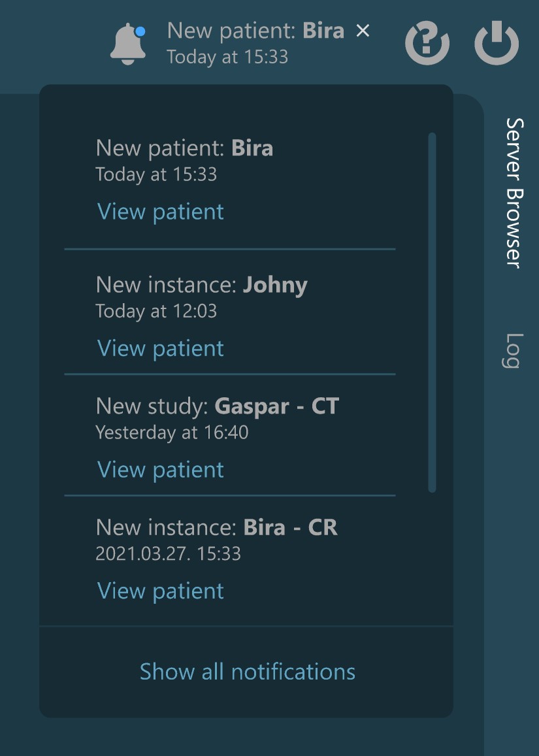Click the notification list scrollbar
The image size is (539, 756).
(x=432, y=312)
